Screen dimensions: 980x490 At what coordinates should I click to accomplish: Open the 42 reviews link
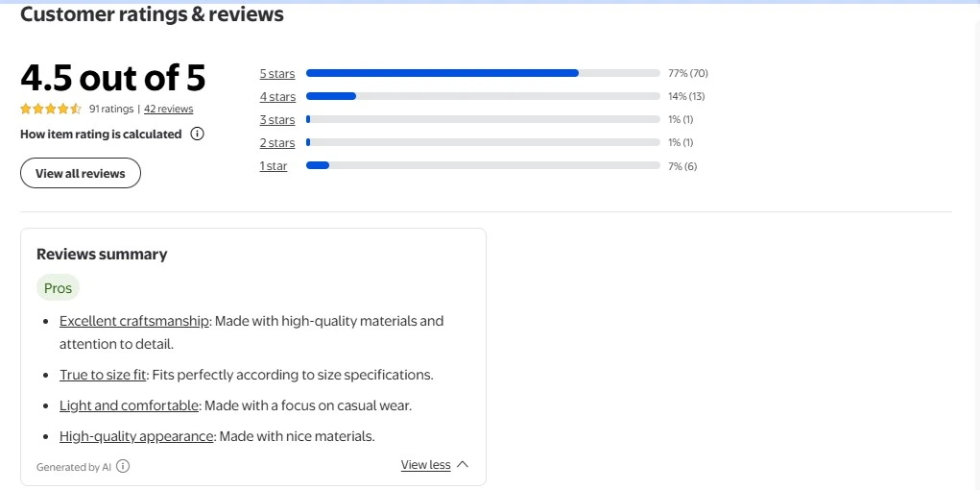[x=168, y=110]
